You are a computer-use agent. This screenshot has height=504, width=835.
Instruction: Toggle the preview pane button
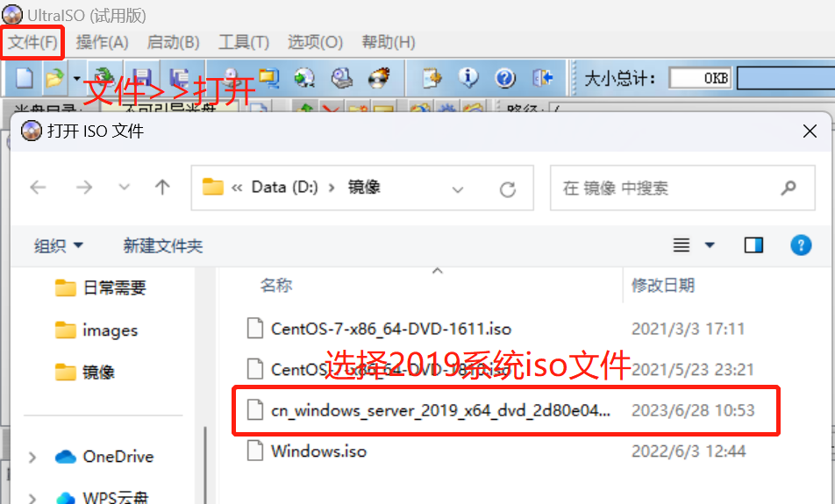753,245
